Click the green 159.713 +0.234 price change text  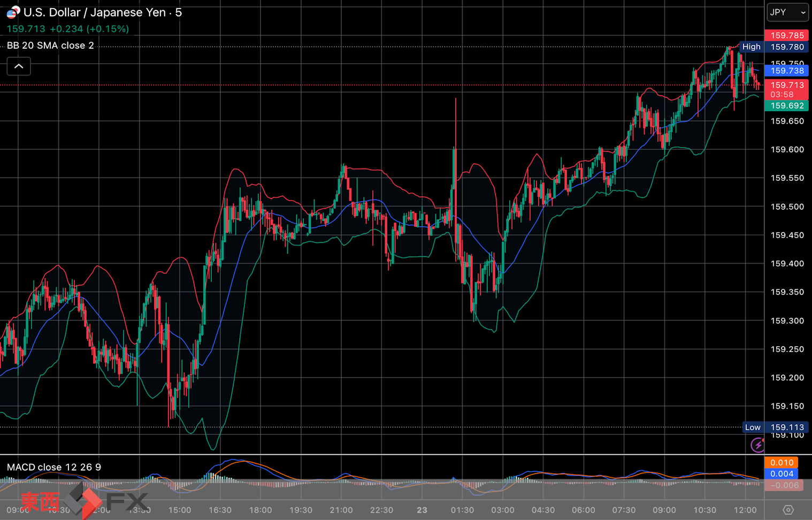tap(68, 29)
